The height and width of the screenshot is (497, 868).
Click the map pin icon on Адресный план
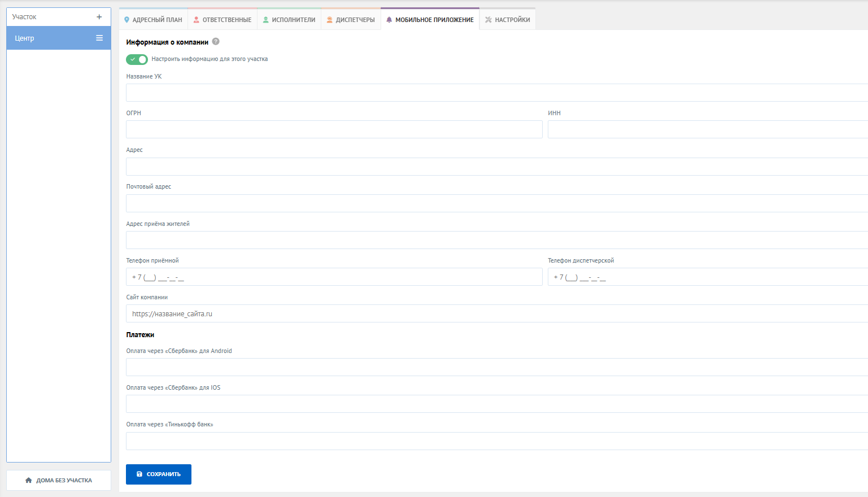[127, 20]
